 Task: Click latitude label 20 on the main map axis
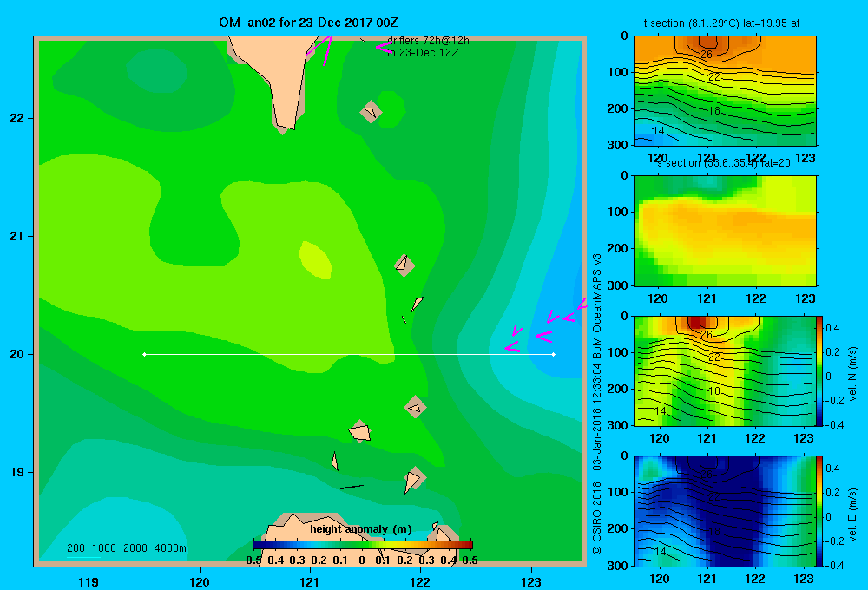16,354
